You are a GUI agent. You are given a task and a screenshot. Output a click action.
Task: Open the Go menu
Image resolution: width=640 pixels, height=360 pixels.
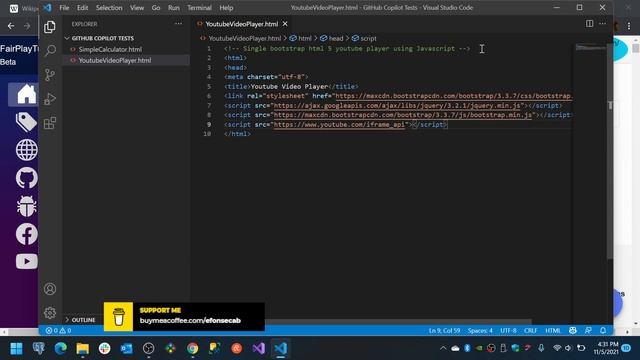pyautogui.click(x=156, y=8)
